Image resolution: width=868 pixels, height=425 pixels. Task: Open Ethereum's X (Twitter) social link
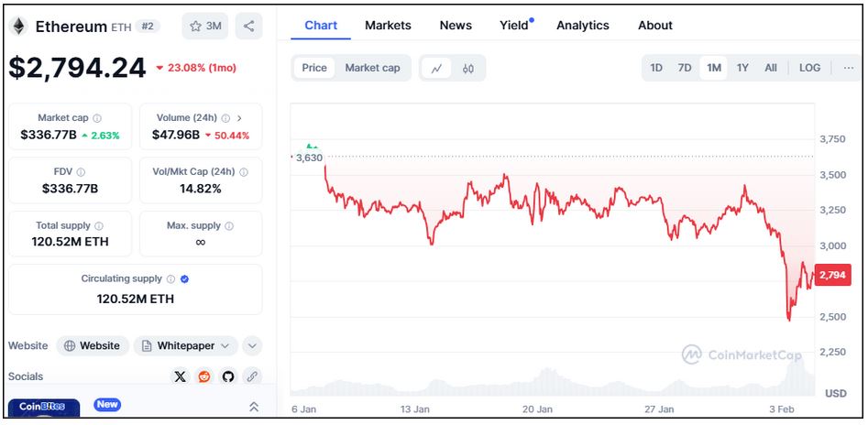point(180,376)
